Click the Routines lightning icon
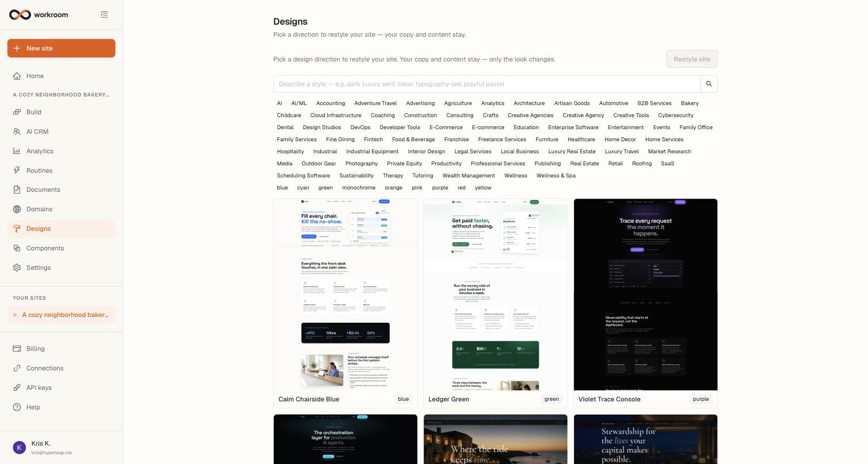The width and height of the screenshot is (868, 464). [17, 171]
